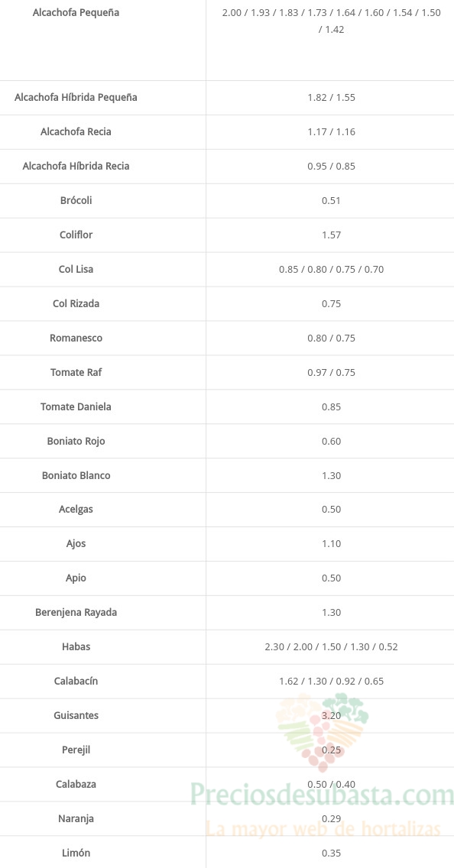Select the Col Lisa price list
The width and height of the screenshot is (454, 868).
331,270
